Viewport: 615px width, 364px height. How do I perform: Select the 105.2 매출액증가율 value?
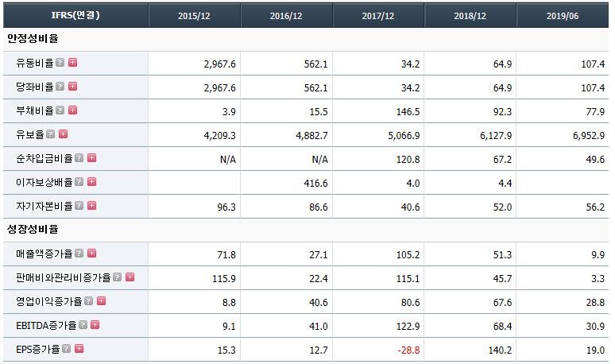tap(408, 255)
